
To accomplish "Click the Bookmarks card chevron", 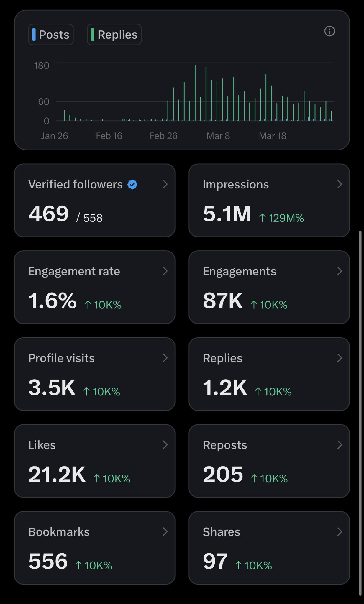I will [165, 532].
